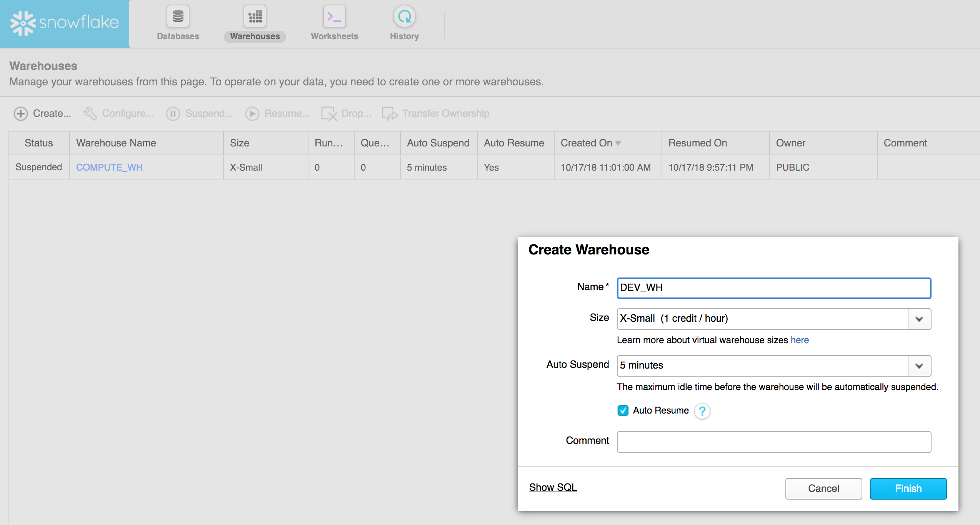Click the Configure wrench icon

point(90,113)
